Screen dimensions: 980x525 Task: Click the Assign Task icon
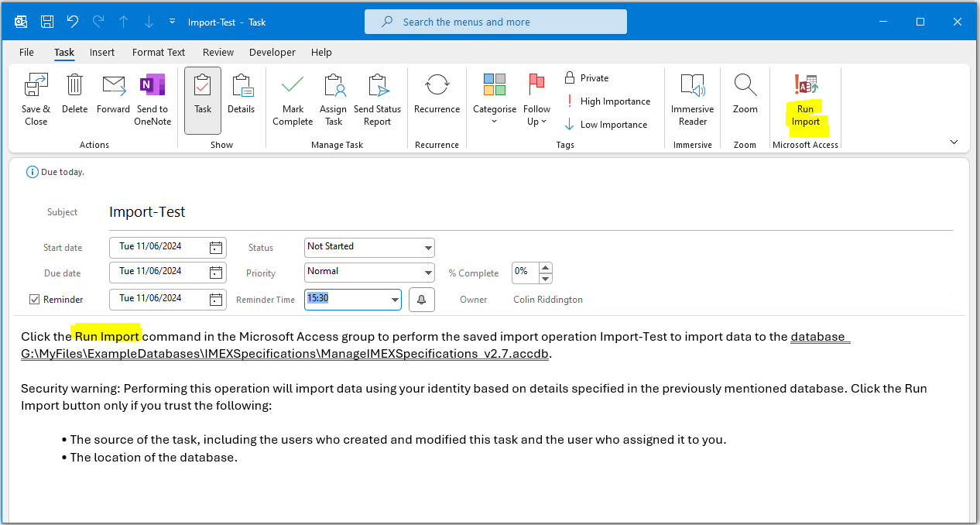pos(334,84)
